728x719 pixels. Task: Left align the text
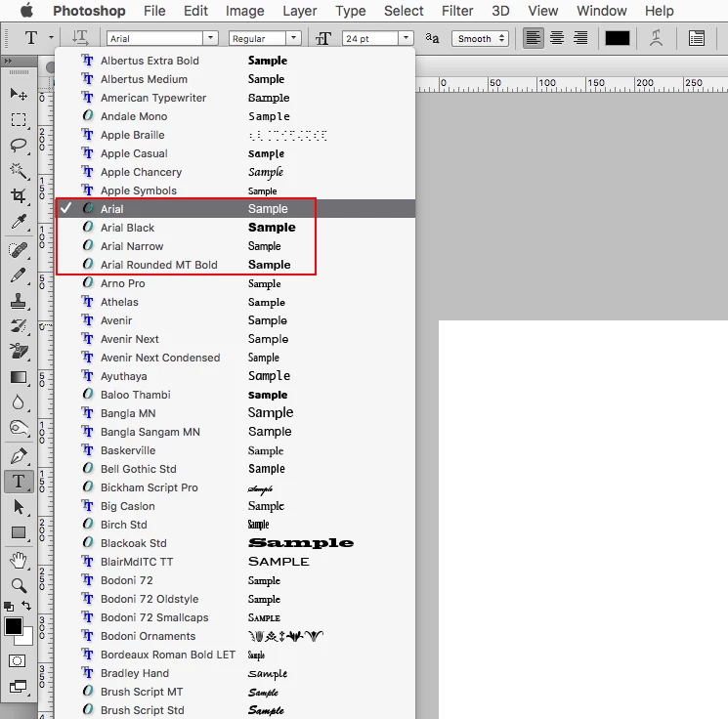[x=533, y=37]
